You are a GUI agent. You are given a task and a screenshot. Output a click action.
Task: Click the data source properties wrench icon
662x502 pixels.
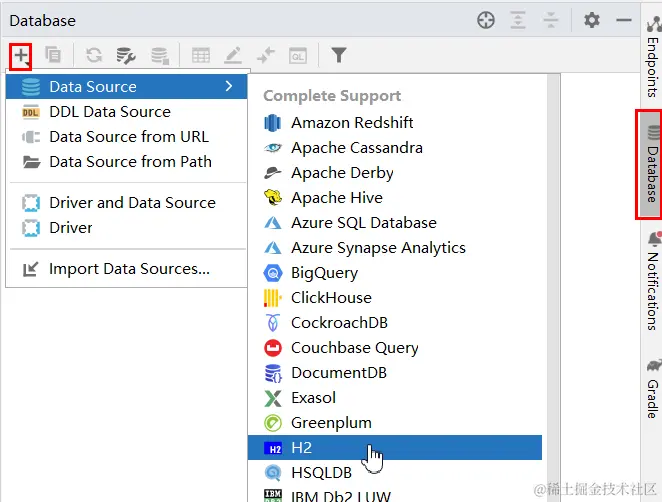click(126, 56)
